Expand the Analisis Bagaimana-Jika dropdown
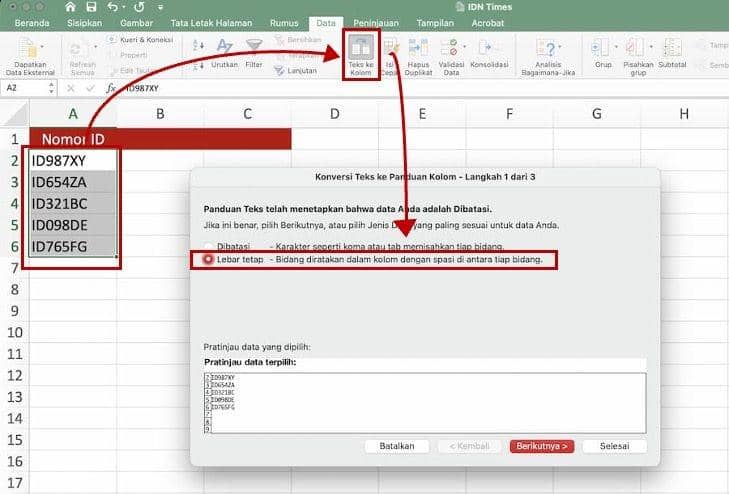Screen dimensions: 729x494 (x=560, y=46)
